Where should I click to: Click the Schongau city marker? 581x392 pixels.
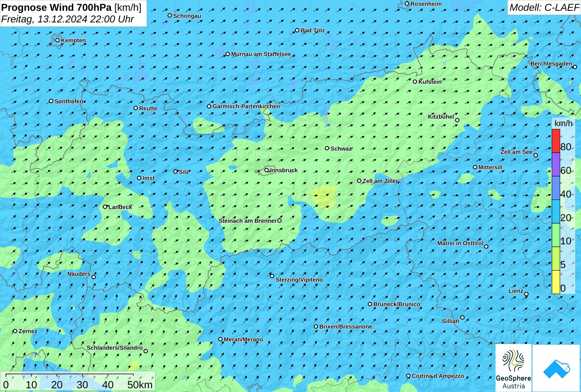169,15
